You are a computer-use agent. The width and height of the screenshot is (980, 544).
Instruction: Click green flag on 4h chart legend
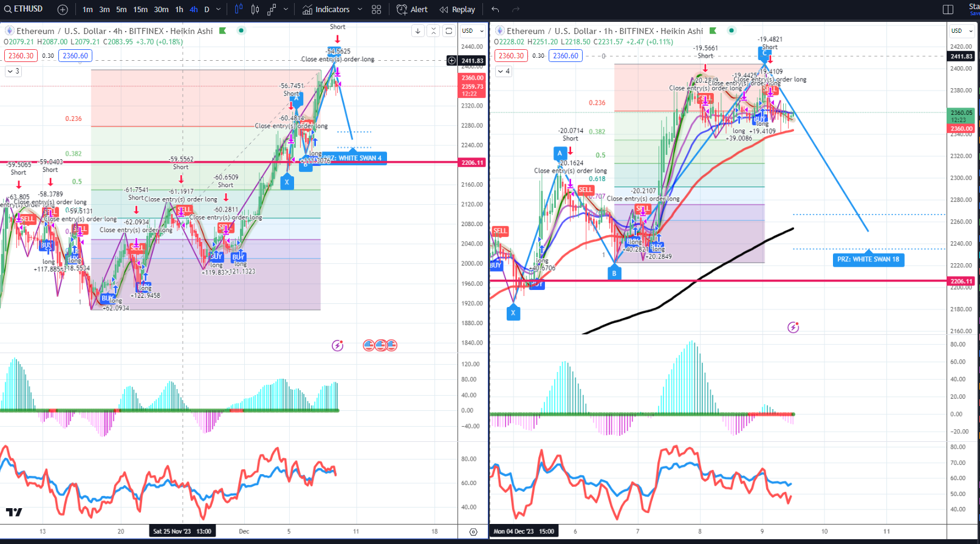click(x=223, y=30)
